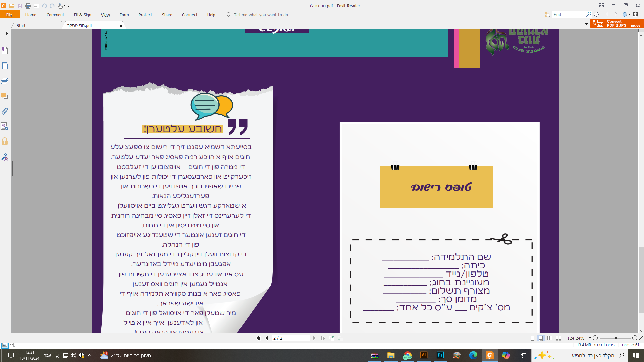
Task: Open the Security padlock panel
Action: pos(5,141)
